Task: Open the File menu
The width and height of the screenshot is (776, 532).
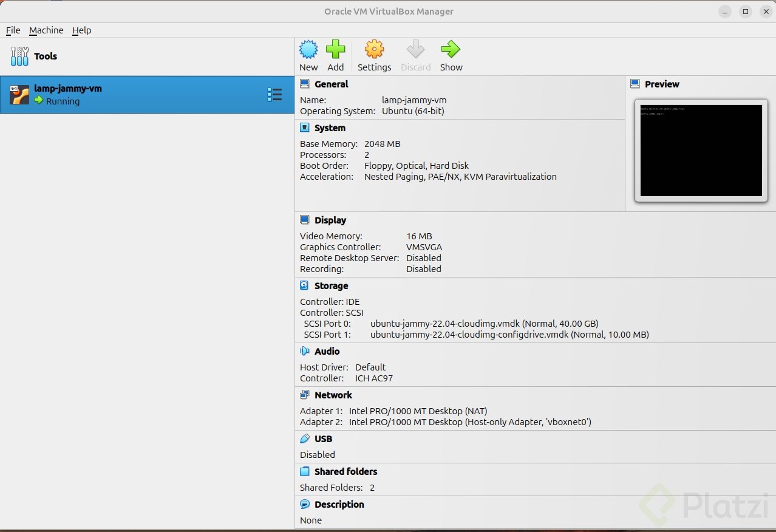Action: pos(13,30)
